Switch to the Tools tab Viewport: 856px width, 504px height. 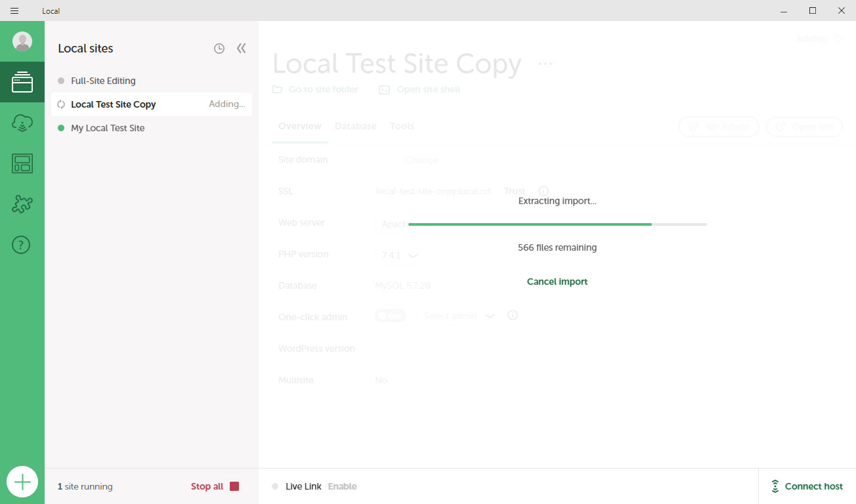click(402, 126)
